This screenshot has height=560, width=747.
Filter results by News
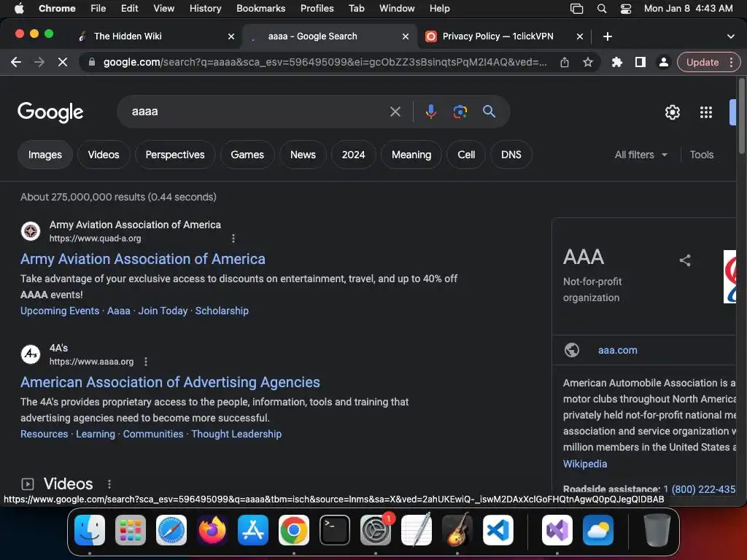303,155
